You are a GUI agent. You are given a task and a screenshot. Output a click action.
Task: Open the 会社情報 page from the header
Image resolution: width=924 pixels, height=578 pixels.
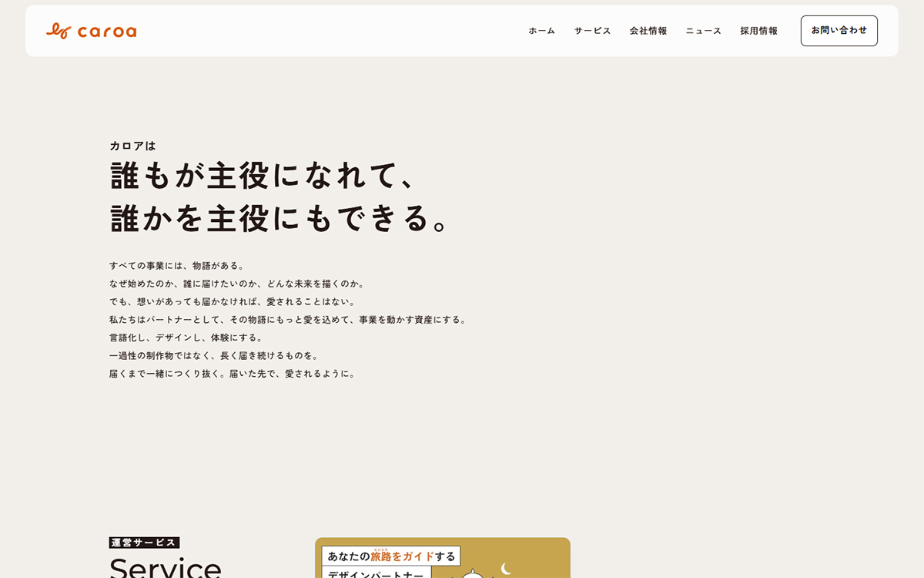[x=648, y=31]
